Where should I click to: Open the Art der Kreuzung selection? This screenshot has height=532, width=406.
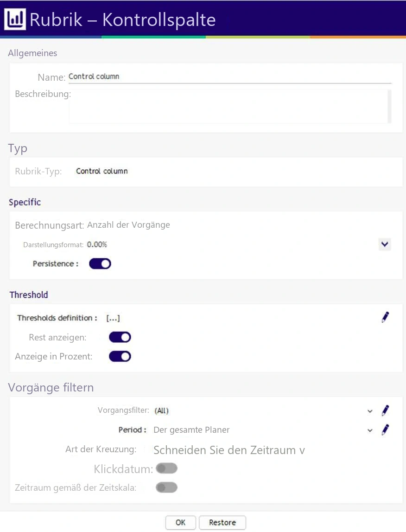(229, 450)
